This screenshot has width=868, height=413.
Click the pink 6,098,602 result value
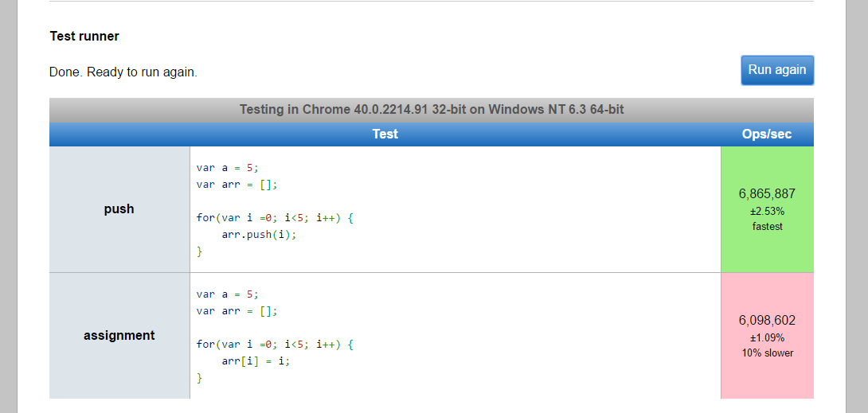point(766,321)
